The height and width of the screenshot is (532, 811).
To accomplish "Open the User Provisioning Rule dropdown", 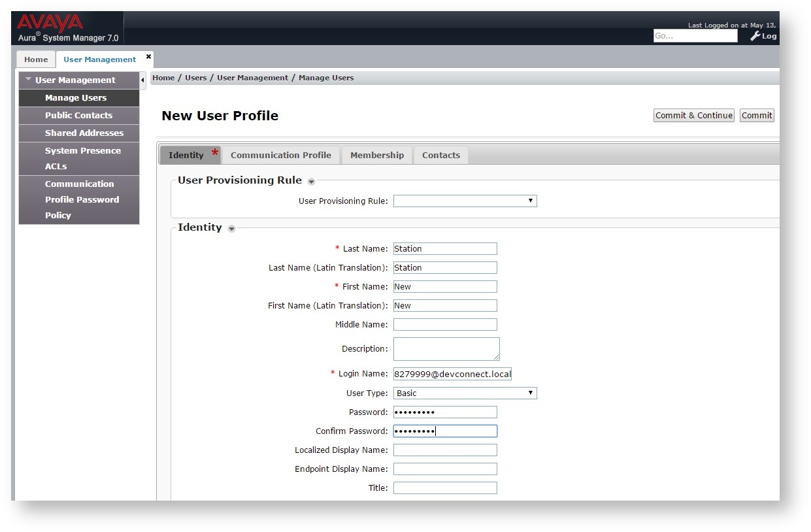I will click(x=465, y=201).
